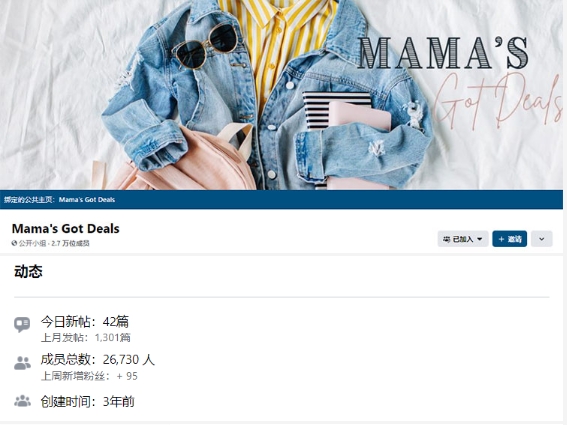Open the linked page Mama's Got Deals in the blue bar
The image size is (567, 425).
pyautogui.click(x=87, y=200)
